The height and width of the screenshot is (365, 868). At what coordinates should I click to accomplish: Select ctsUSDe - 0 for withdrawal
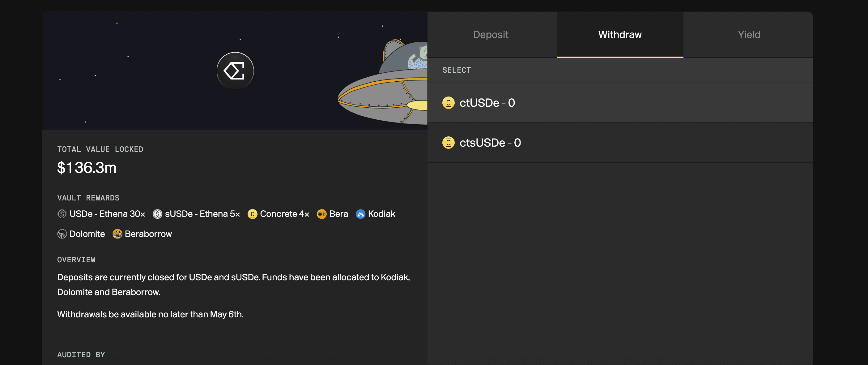620,143
